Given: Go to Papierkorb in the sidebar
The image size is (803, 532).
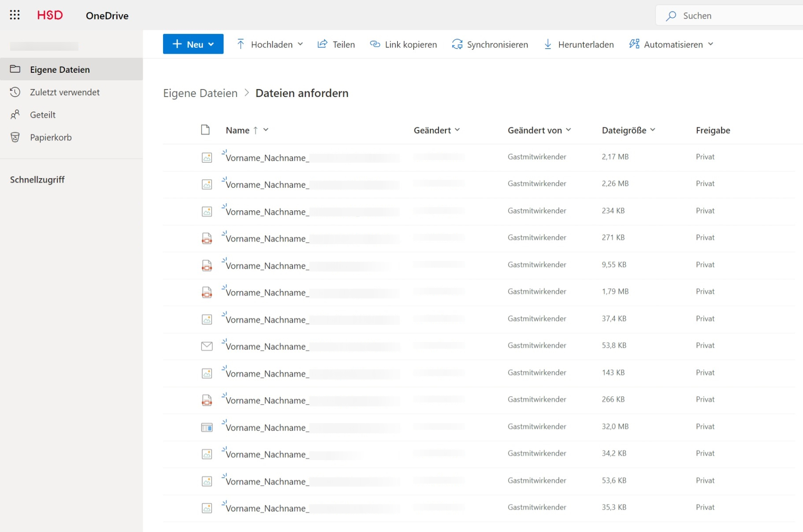Looking at the screenshot, I should pyautogui.click(x=51, y=138).
